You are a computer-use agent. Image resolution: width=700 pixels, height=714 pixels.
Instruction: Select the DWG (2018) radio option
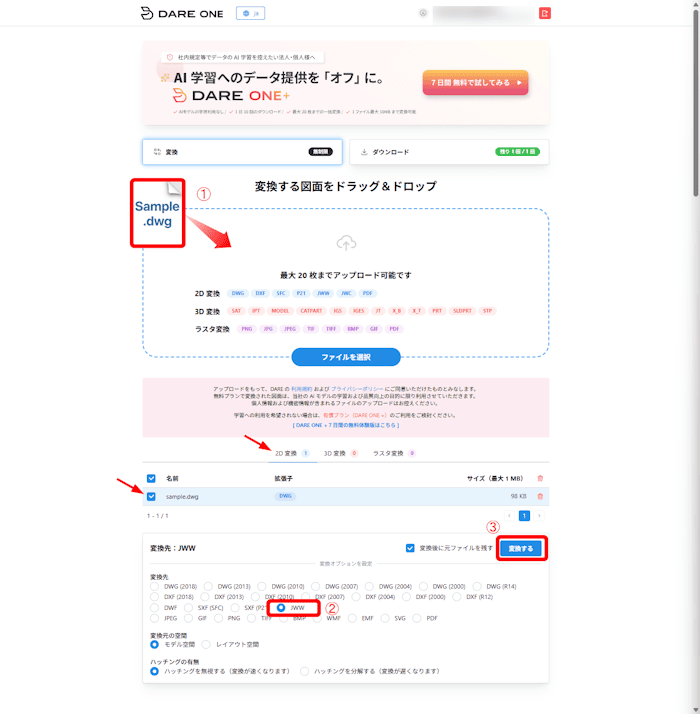tap(155, 586)
